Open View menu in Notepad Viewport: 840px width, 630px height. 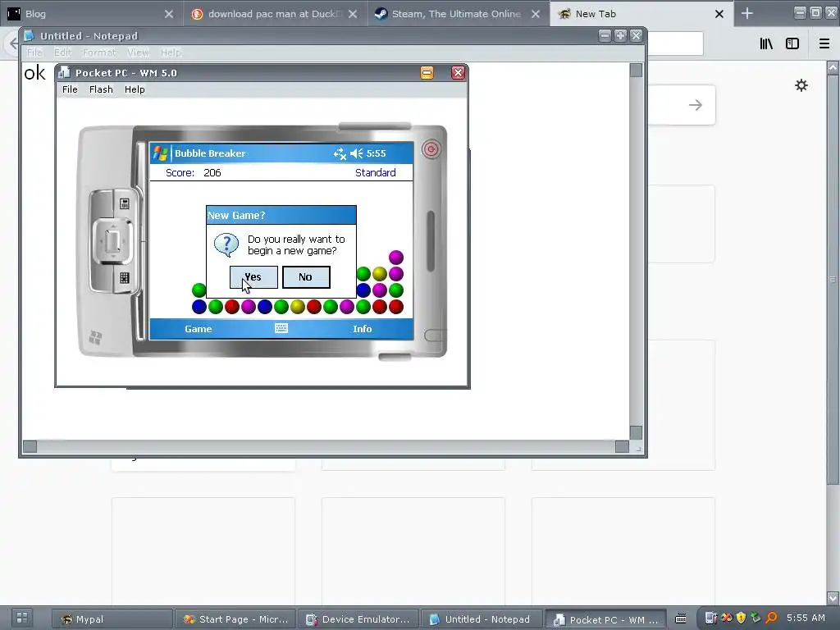pos(138,52)
